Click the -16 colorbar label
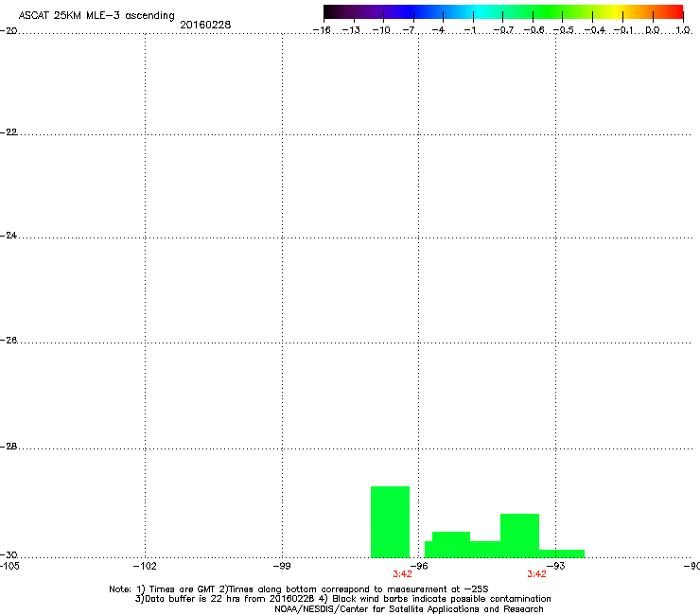 coord(322,30)
